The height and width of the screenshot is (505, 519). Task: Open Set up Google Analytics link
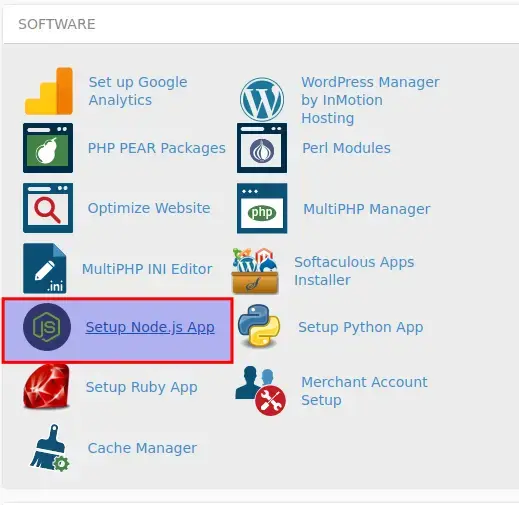tap(138, 91)
